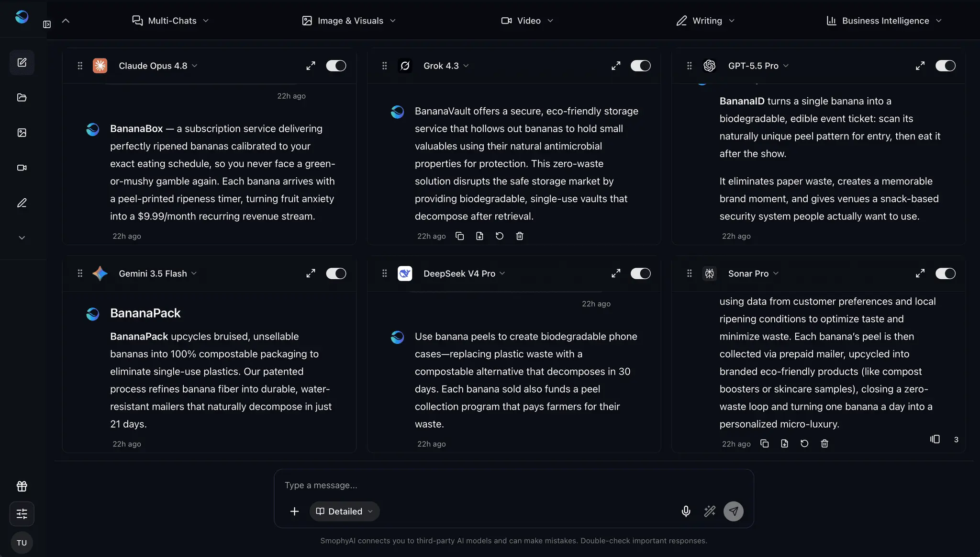Click the Gemini 3.5 Flash drag handle
980x557 pixels.
coord(80,273)
